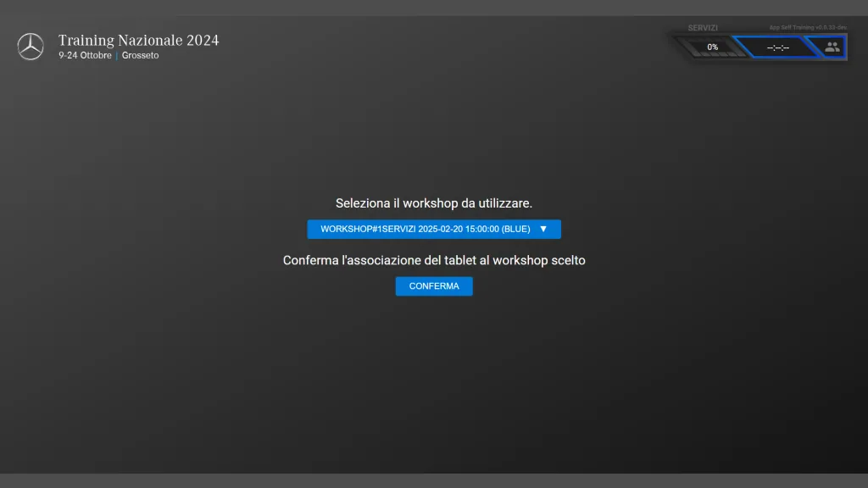This screenshot has width=868, height=488.
Task: Open the workshop selection dropdown
Action: pyautogui.click(x=434, y=229)
